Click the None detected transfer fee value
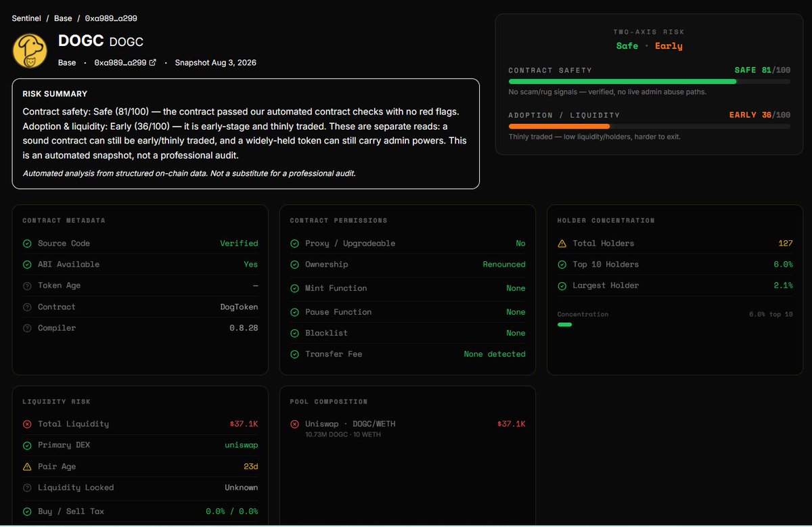 [495, 354]
